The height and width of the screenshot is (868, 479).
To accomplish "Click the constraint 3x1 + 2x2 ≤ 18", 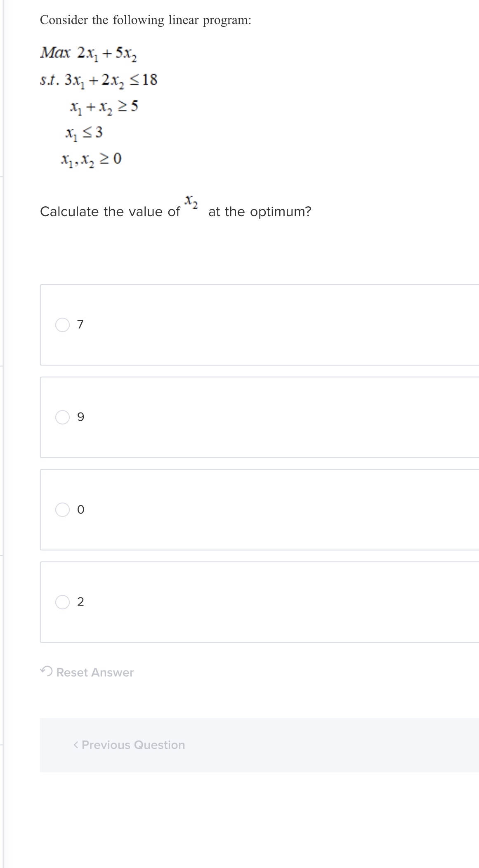I will click(99, 80).
